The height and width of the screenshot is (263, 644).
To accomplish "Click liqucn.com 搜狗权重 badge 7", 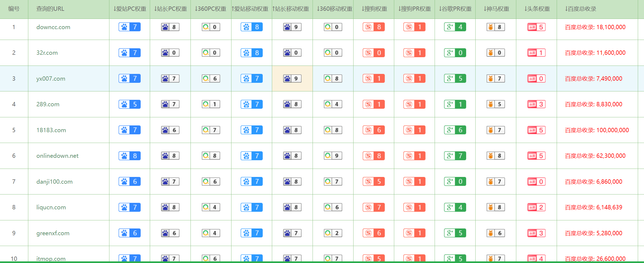I will click(374, 207).
